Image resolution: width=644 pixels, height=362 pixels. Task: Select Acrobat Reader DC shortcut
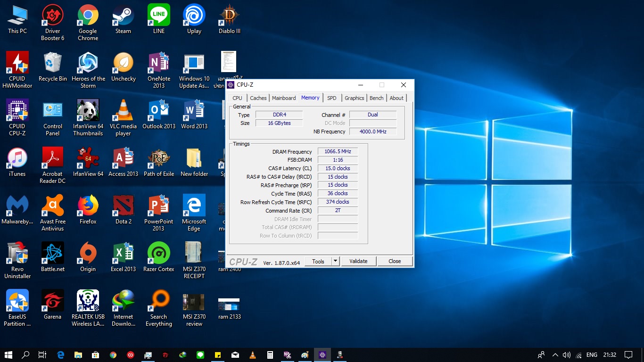53,165
